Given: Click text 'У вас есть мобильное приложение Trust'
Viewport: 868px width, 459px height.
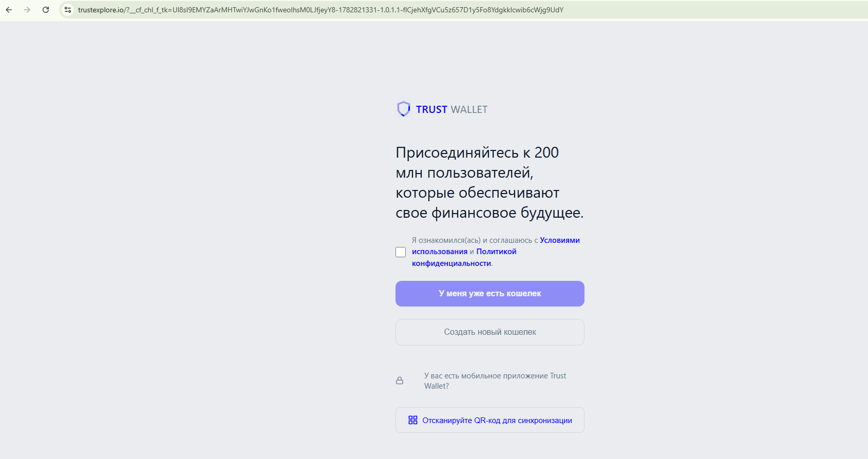Looking at the screenshot, I should 495,376.
